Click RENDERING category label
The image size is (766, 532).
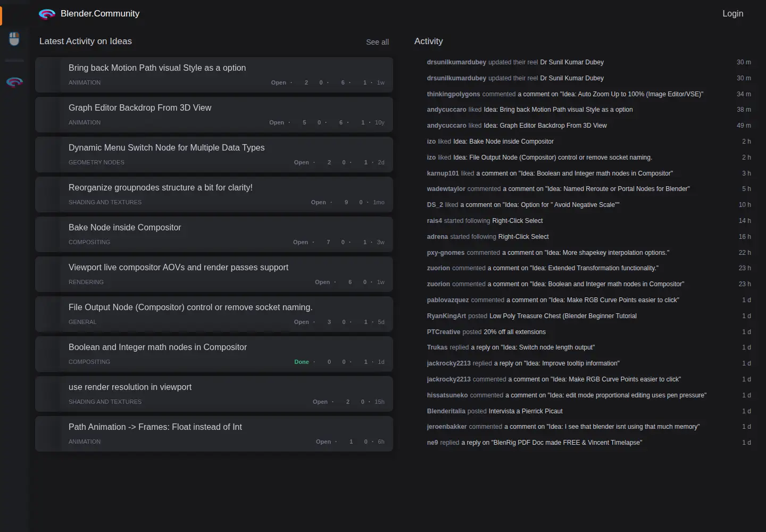point(86,282)
